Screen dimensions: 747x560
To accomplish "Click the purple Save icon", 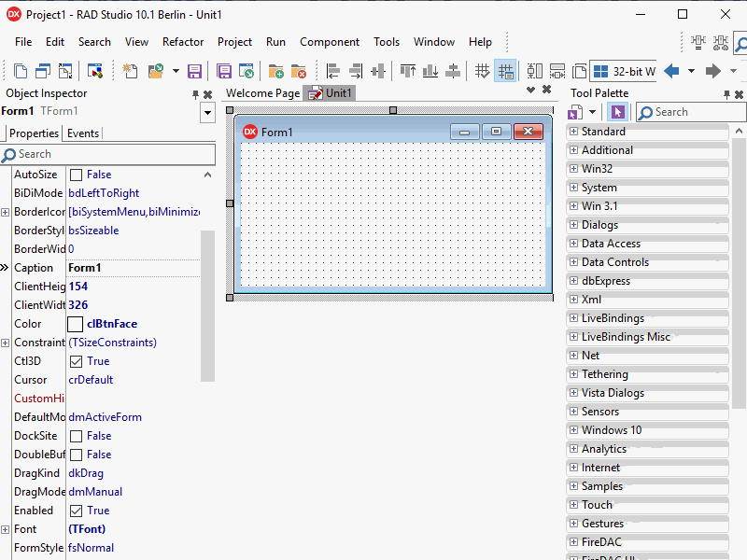I will pyautogui.click(x=194, y=72).
